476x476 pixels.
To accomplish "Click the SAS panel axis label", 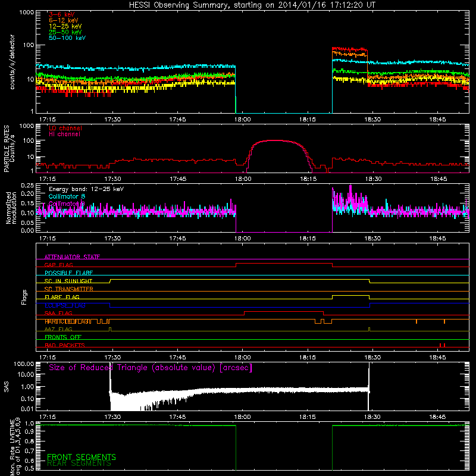I will tap(7, 387).
